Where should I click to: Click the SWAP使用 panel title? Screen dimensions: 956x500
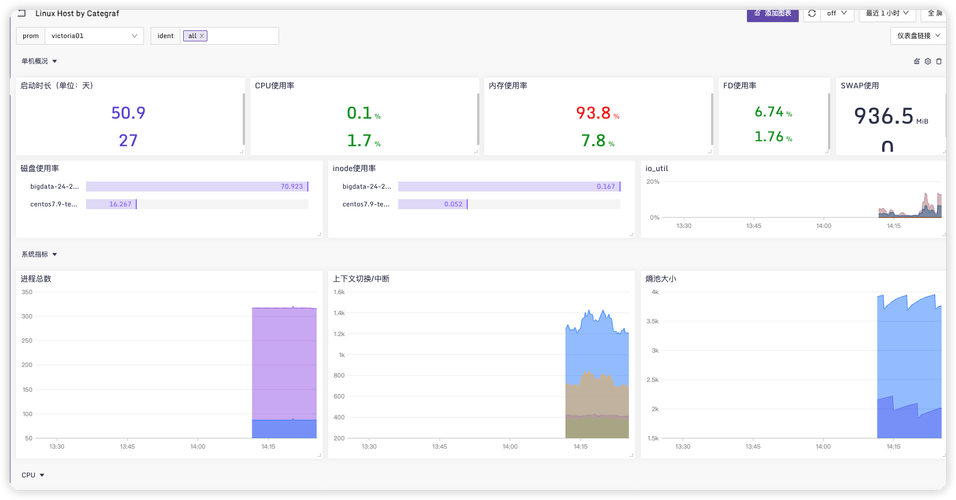[860, 85]
